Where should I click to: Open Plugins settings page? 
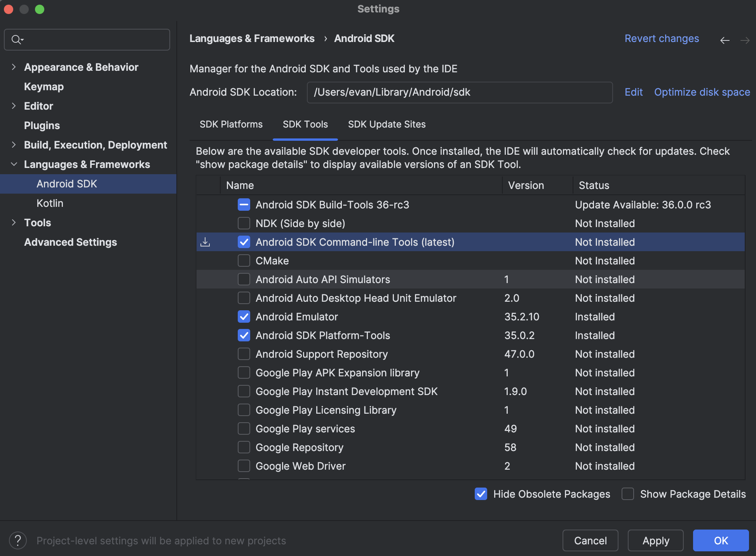tap(42, 126)
